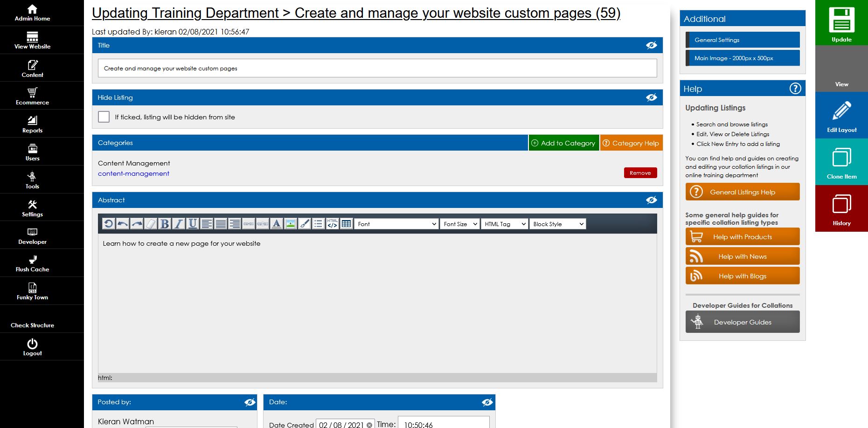Click the undo arrow in editor toolbar
Screen dimensions: 868x428
tap(123, 224)
